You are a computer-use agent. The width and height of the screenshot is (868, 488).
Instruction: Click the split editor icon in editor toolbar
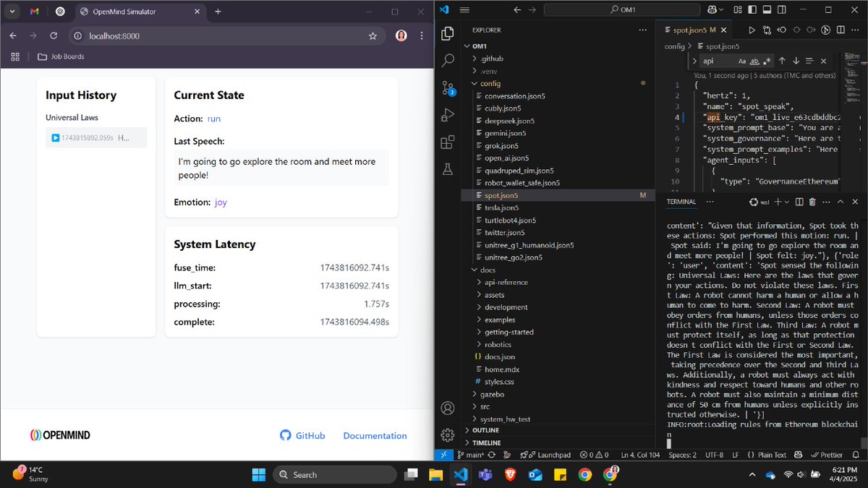(842, 30)
